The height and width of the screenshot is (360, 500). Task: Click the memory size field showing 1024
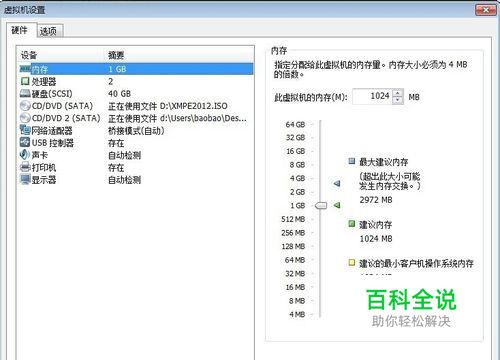coord(372,96)
